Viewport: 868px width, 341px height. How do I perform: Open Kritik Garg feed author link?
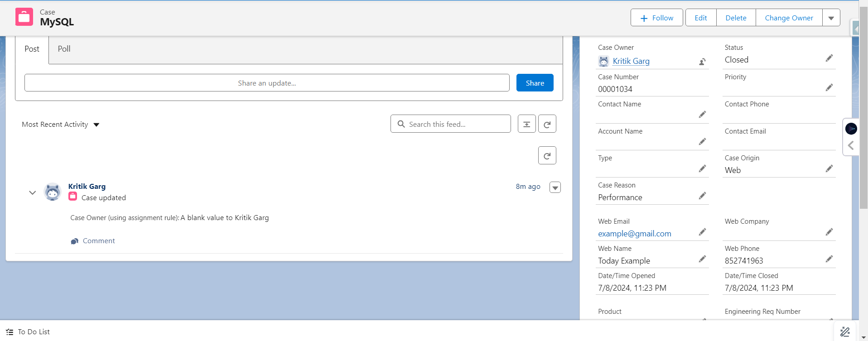coord(87,186)
